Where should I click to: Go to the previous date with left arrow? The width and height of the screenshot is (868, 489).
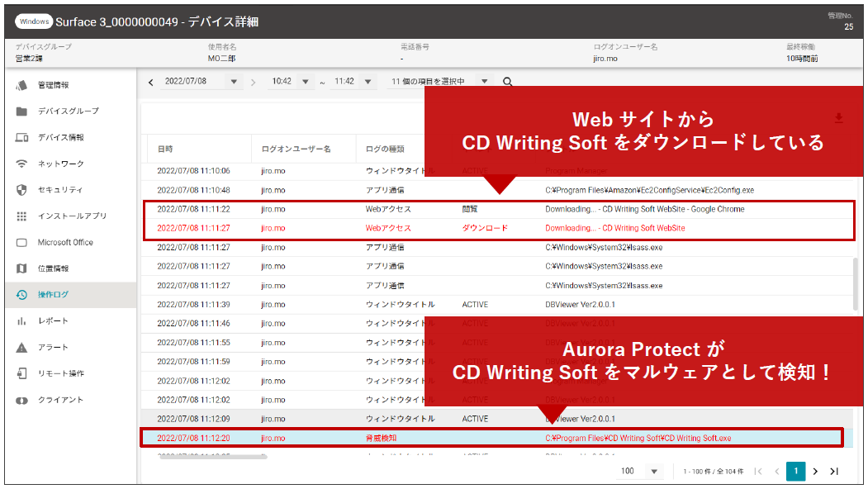tap(151, 82)
